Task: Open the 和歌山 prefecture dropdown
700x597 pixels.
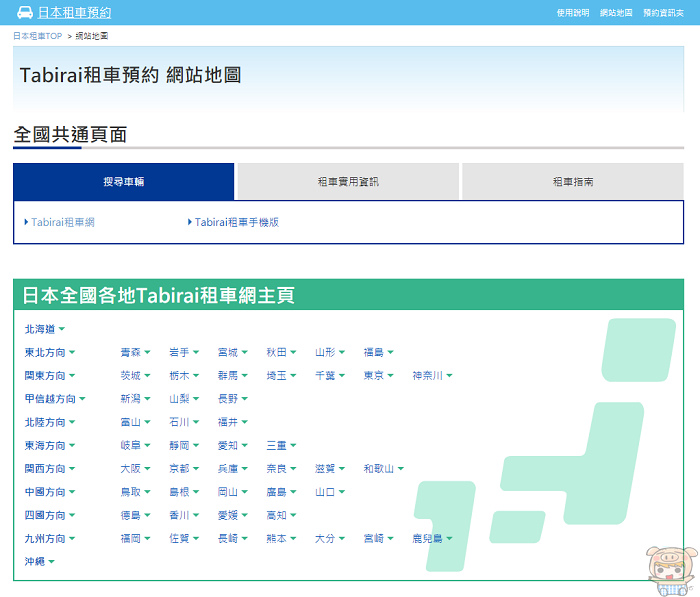Action: coord(383,468)
